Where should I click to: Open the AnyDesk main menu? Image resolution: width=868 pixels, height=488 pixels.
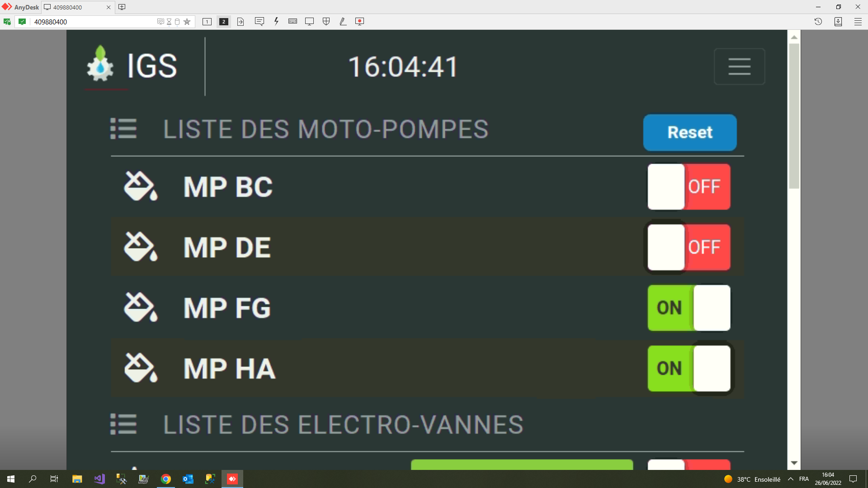tap(858, 22)
